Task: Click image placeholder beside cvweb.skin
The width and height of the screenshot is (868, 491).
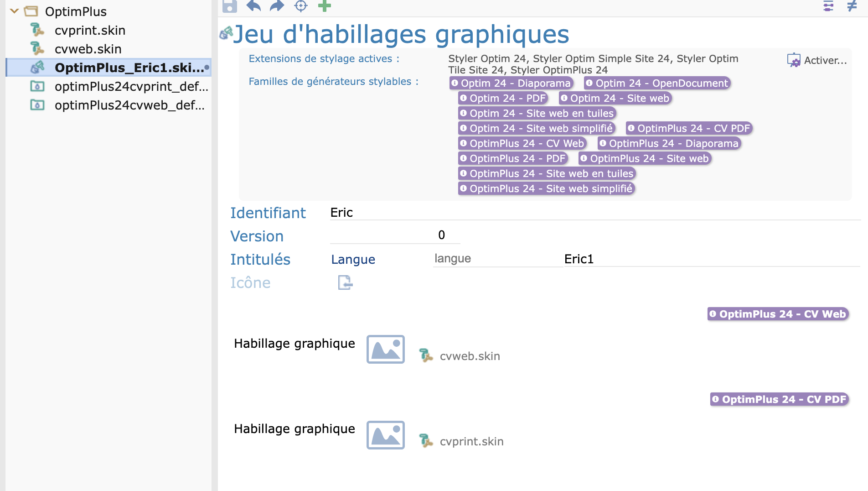Action: point(386,349)
